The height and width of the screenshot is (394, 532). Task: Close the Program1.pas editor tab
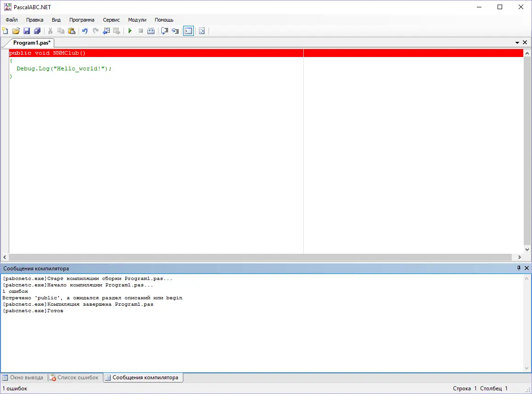pos(525,42)
